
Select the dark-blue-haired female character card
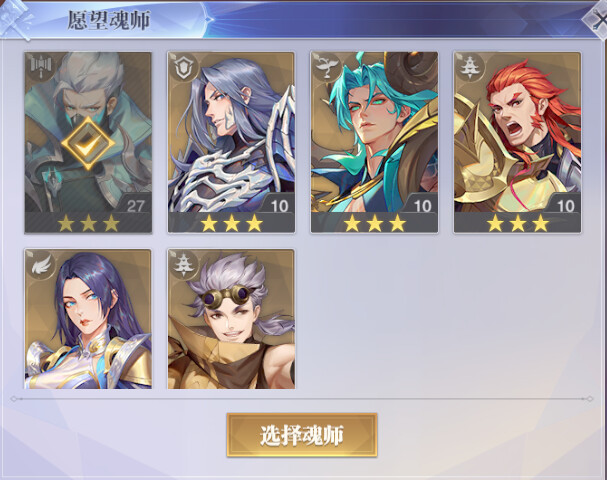88,319
